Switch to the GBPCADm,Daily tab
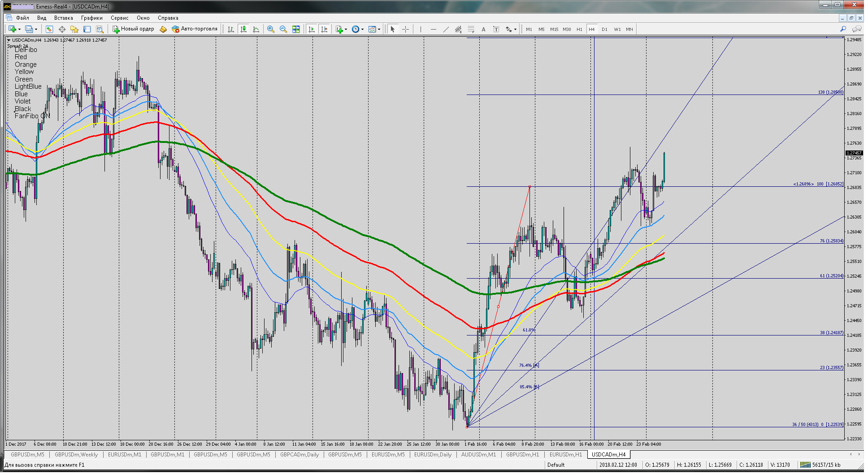The image size is (868, 473). coord(299,454)
